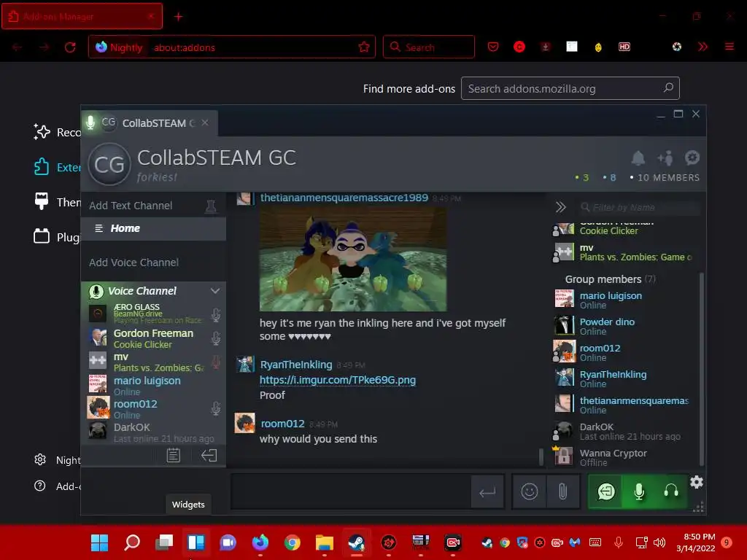Open Plugins in Firefox Add-ons sidebar

57,237
